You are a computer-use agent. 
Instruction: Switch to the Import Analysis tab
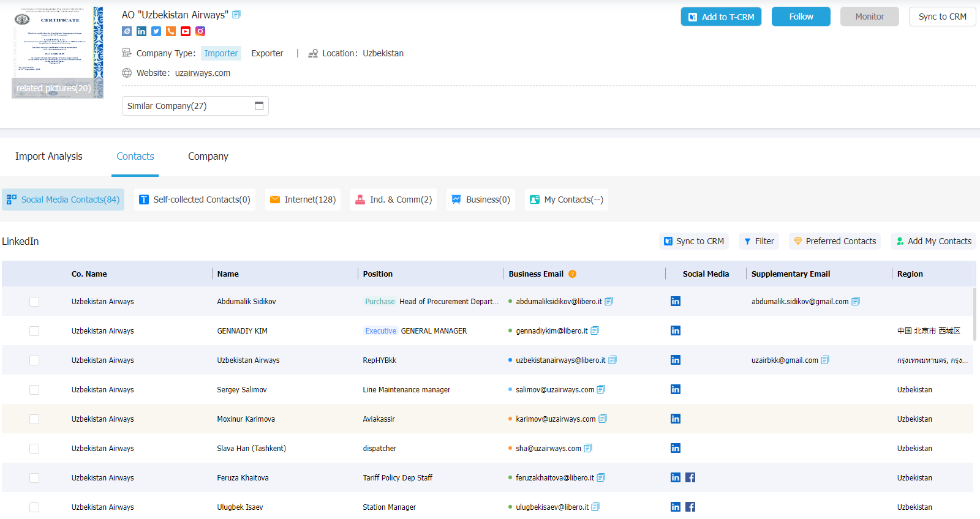coord(48,156)
